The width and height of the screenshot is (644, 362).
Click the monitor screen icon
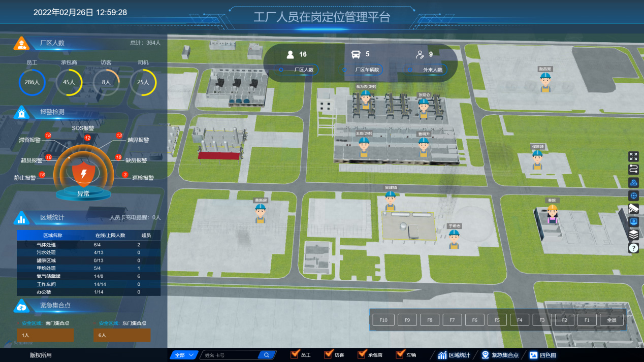(x=633, y=221)
